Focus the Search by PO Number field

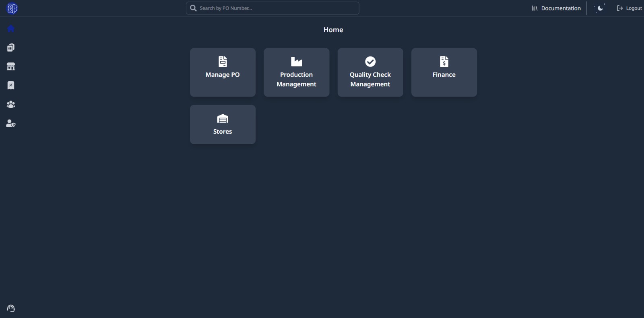click(x=278, y=8)
